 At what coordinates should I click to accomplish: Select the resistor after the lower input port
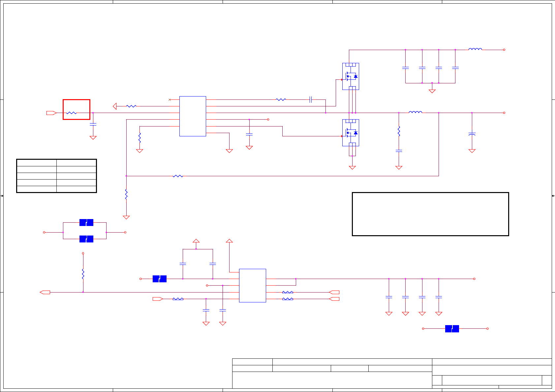tap(178, 299)
